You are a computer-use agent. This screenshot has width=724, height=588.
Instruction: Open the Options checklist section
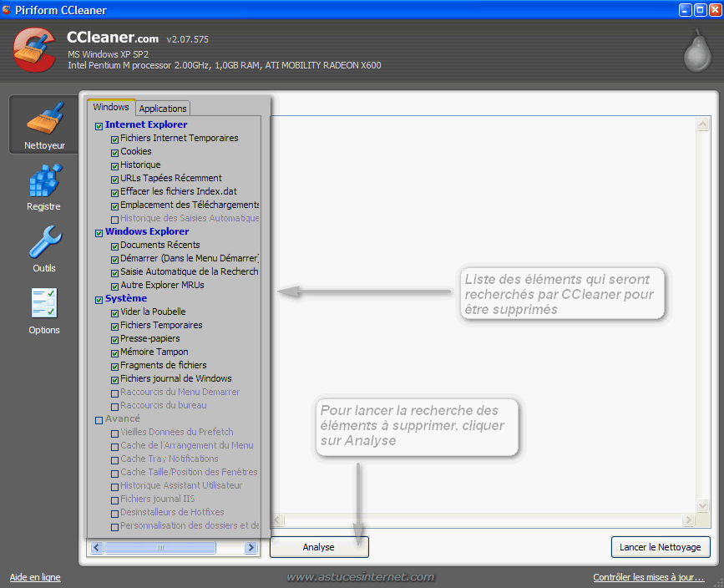point(44,312)
